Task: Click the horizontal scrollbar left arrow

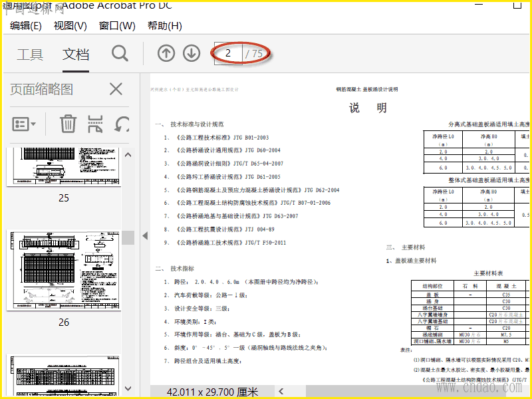Action: (x=281, y=392)
